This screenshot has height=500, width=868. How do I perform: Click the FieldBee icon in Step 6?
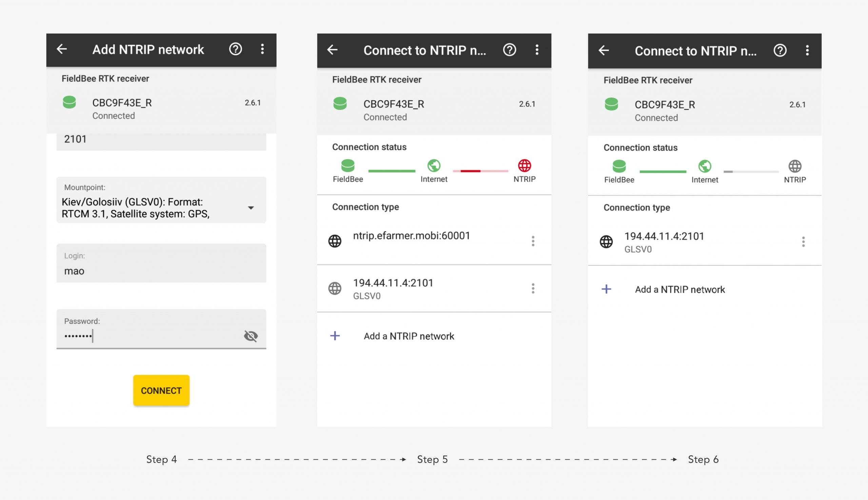pyautogui.click(x=619, y=167)
